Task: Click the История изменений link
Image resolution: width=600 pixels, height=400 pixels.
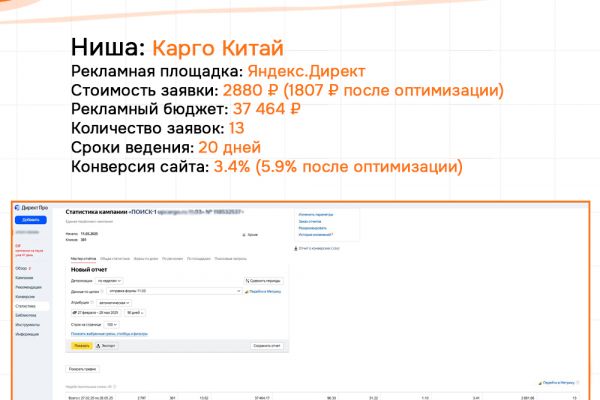Action: [x=316, y=235]
